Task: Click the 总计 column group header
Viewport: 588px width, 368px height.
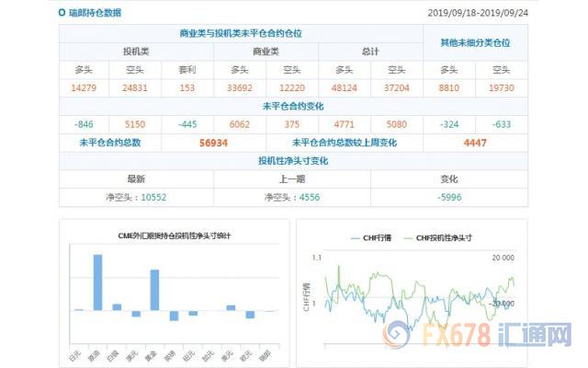Action: tap(370, 52)
